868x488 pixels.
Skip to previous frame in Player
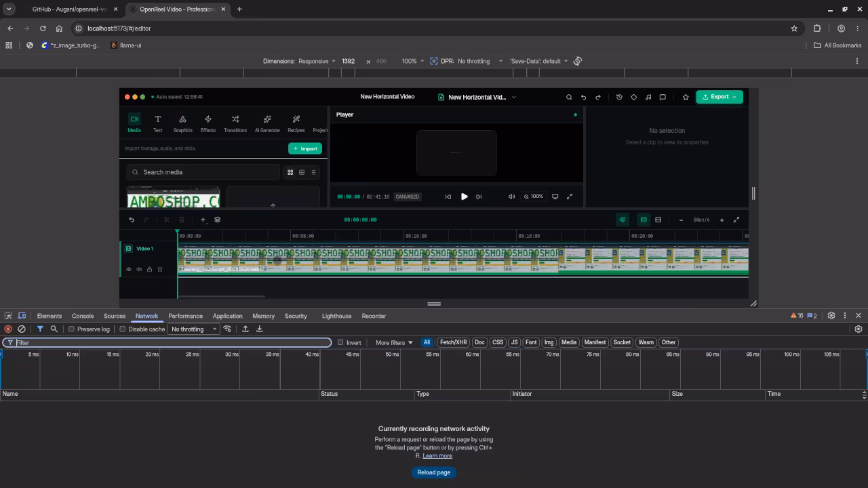pyautogui.click(x=448, y=197)
